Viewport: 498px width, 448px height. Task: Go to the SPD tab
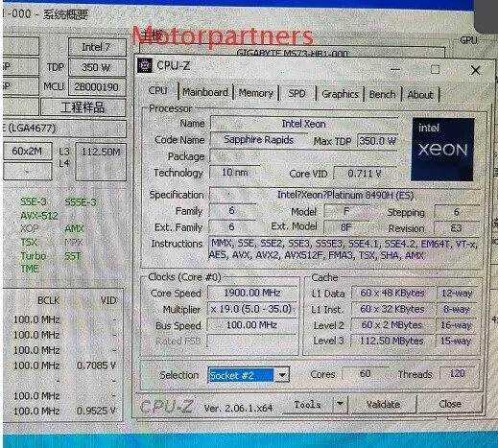point(296,93)
